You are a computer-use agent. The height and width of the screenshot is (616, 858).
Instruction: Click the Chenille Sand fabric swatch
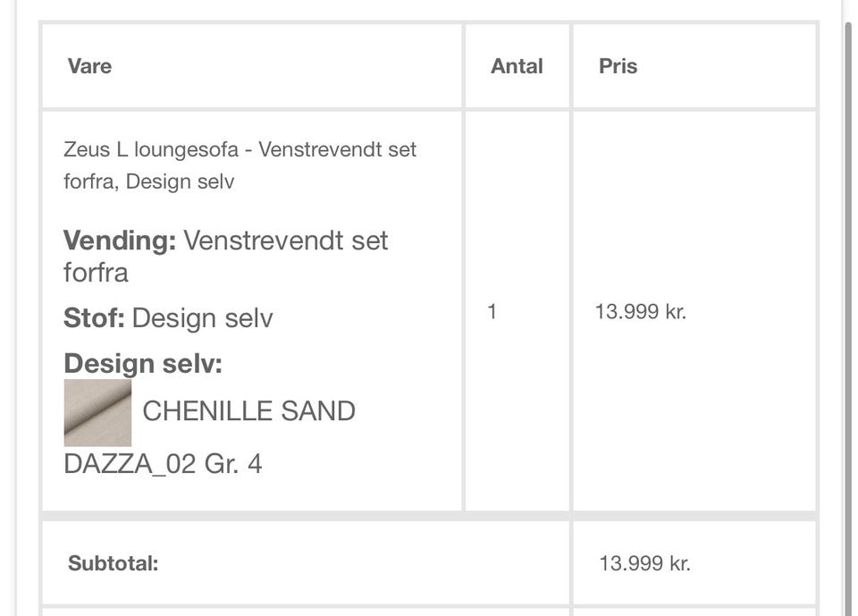(97, 412)
